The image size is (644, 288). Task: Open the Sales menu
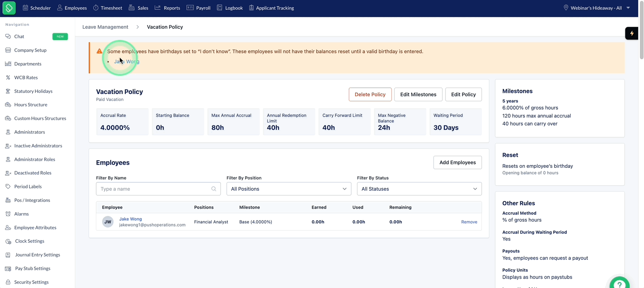point(138,8)
